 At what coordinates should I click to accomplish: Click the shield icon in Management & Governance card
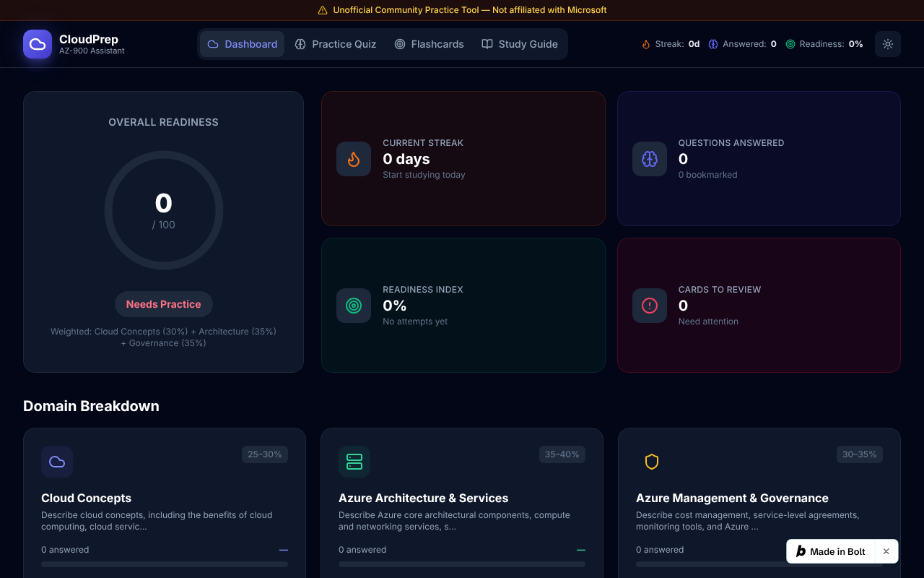pyautogui.click(x=652, y=462)
